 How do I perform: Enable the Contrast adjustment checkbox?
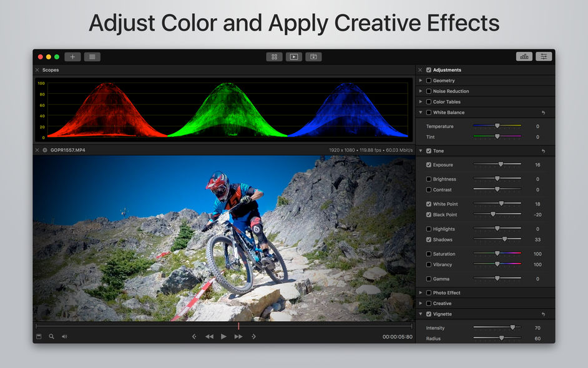pos(428,190)
